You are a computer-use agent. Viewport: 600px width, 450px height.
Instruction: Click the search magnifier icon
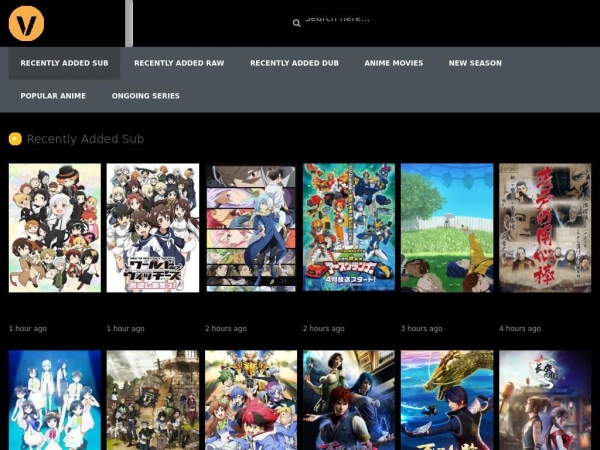297,23
